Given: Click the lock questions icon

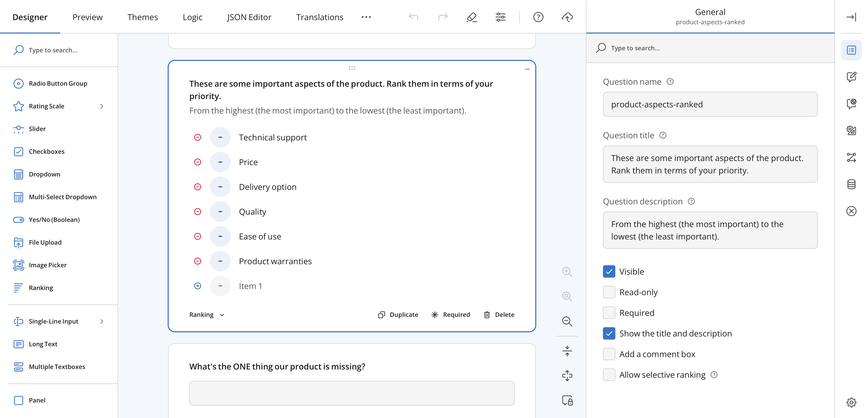Looking at the screenshot, I should [x=567, y=400].
